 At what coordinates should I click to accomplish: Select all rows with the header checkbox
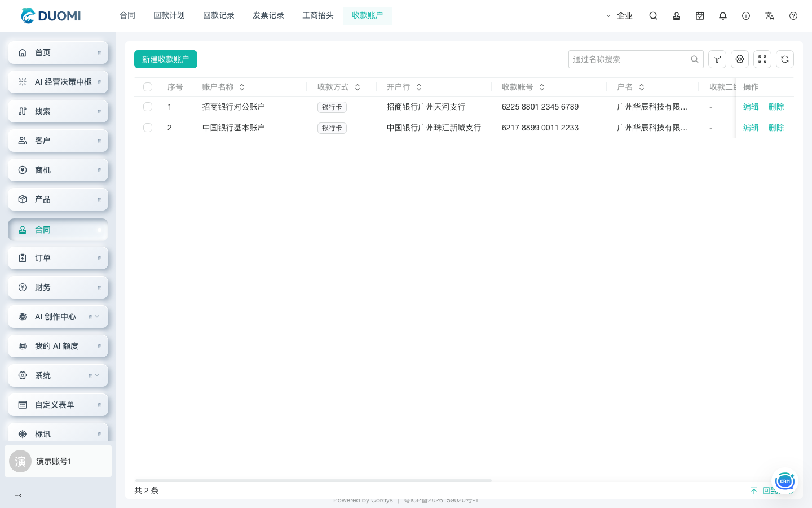click(148, 87)
